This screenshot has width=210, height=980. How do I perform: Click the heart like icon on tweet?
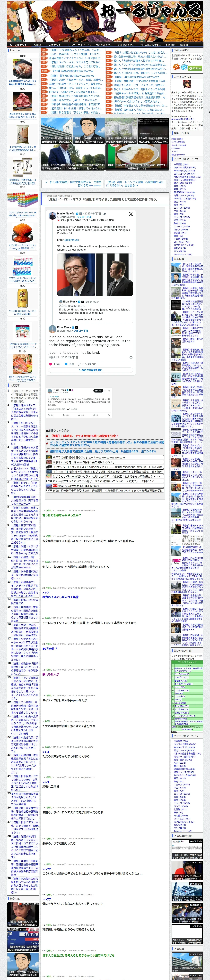tap(50, 364)
